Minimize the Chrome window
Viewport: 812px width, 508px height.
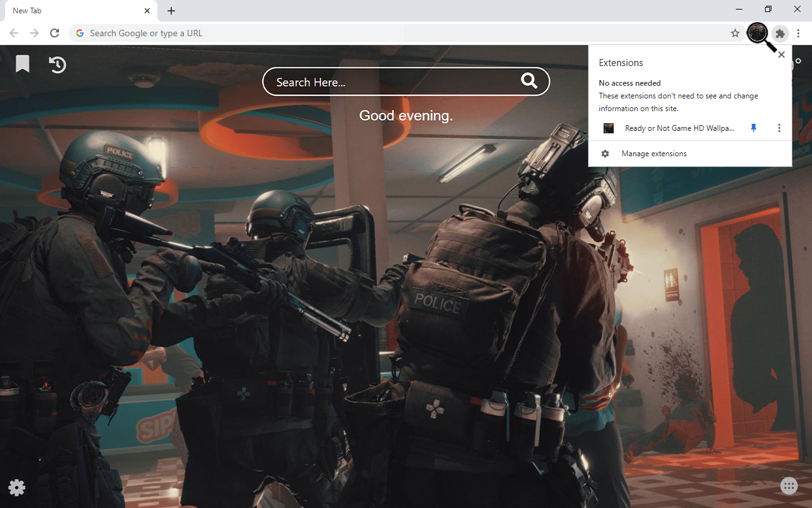tap(740, 10)
